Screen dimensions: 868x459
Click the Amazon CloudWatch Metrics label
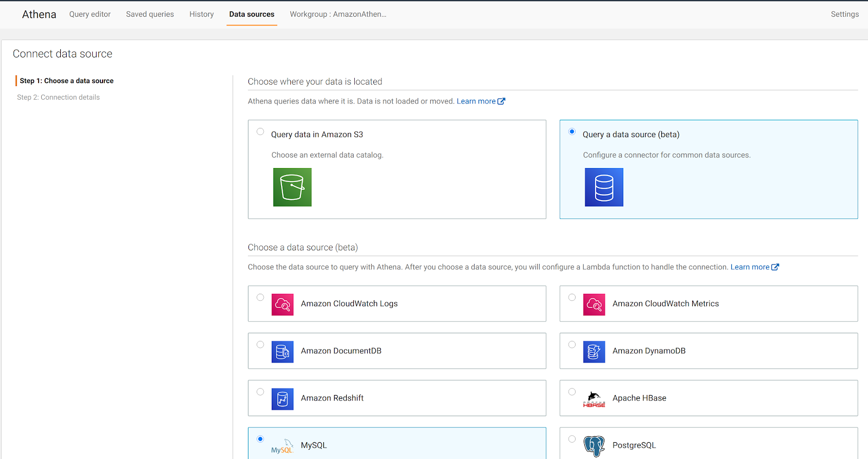pyautogui.click(x=666, y=304)
